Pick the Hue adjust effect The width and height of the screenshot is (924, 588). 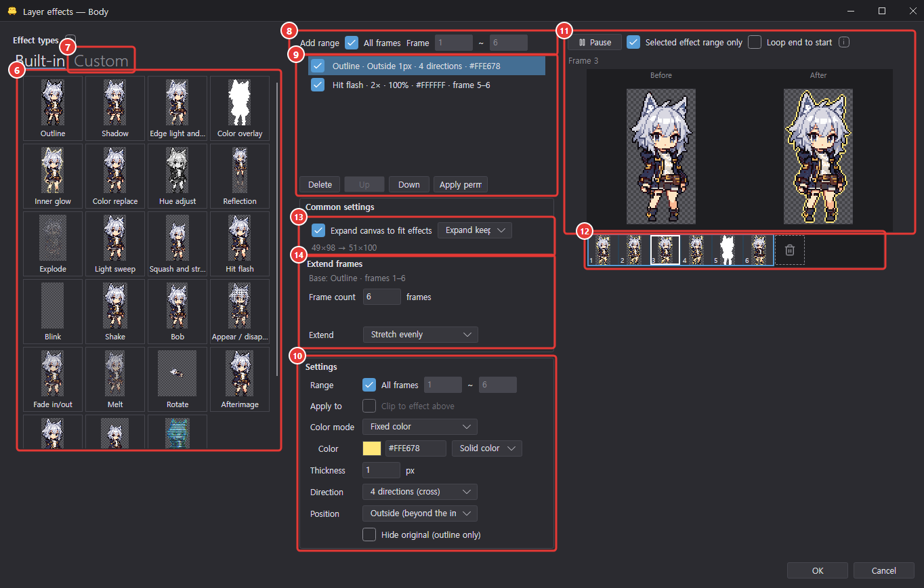[x=177, y=175]
